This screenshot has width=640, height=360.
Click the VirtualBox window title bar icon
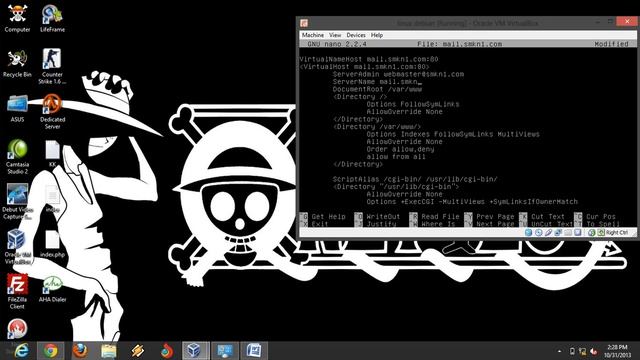304,23
